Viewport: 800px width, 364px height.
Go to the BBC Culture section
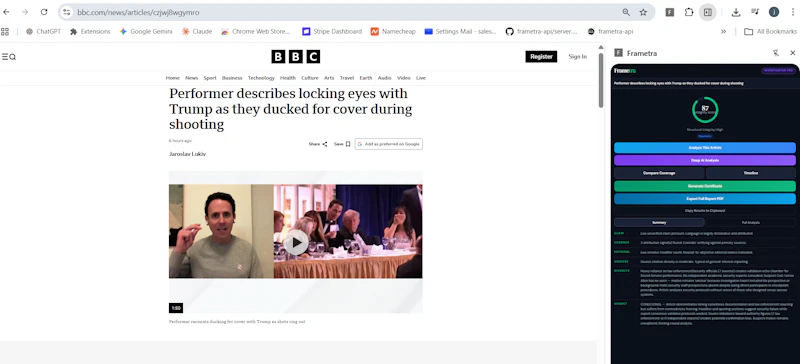(310, 78)
